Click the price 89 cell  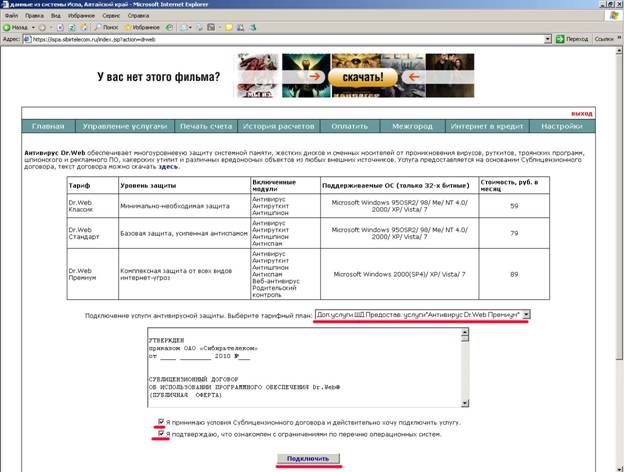514,274
